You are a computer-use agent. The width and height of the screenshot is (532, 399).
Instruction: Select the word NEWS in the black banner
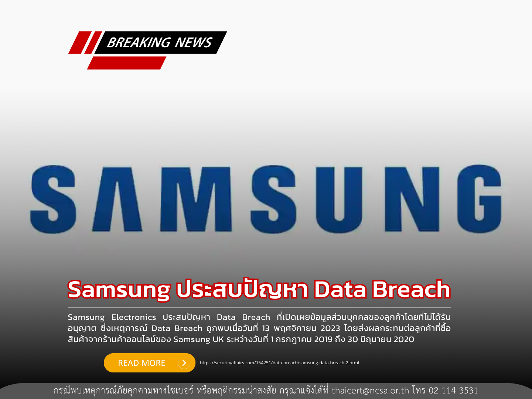tap(193, 43)
